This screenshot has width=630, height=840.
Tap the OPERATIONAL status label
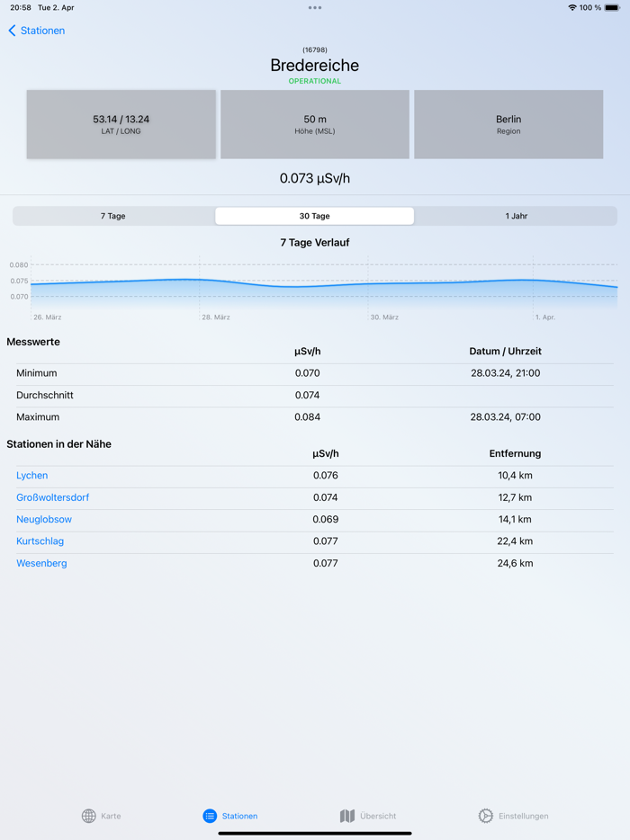point(315,81)
